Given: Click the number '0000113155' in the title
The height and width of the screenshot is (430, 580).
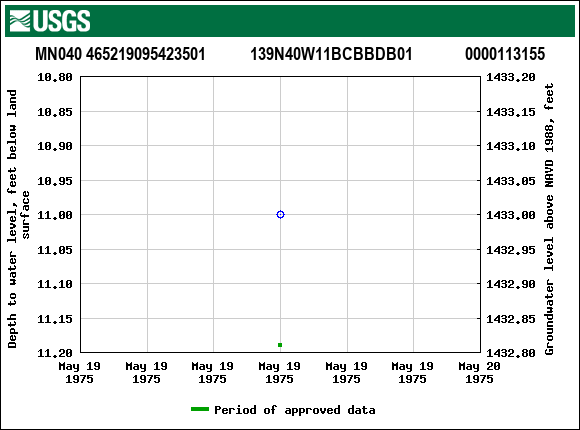Looking at the screenshot, I should (x=505, y=54).
